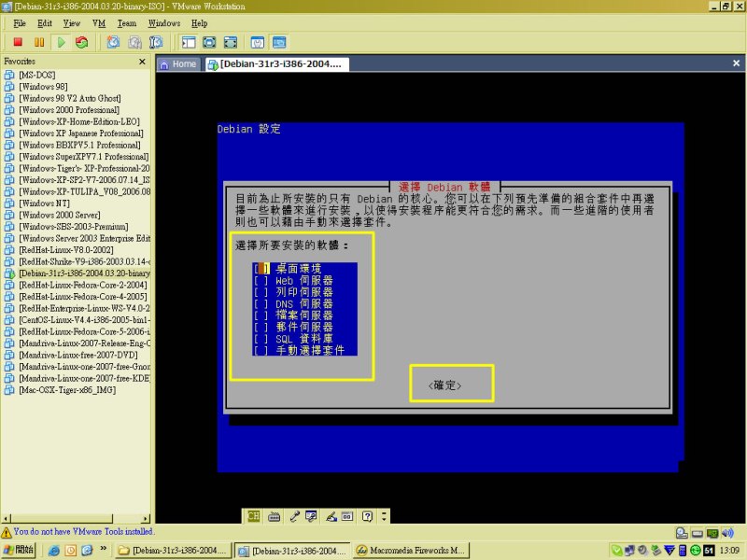Select [Windows 2000 Professional] favorite
Viewport: 747px width, 560px height.
tap(69, 110)
